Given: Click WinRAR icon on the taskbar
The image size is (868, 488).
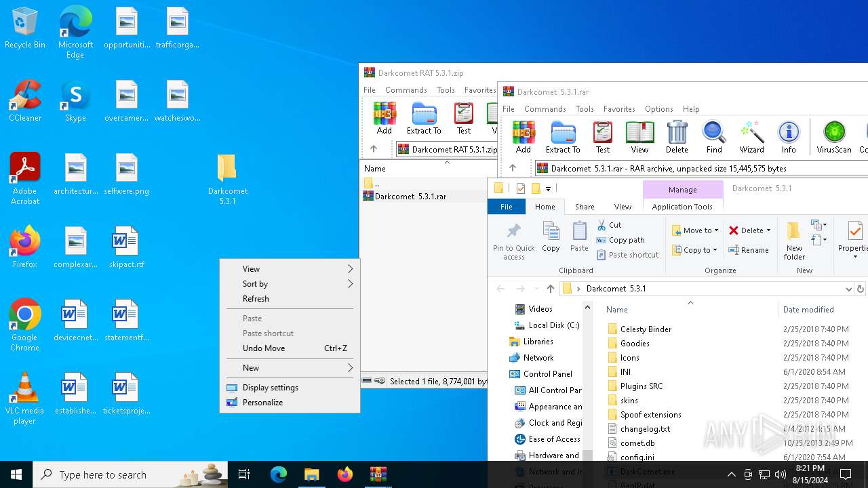Looking at the screenshot, I should [x=378, y=474].
